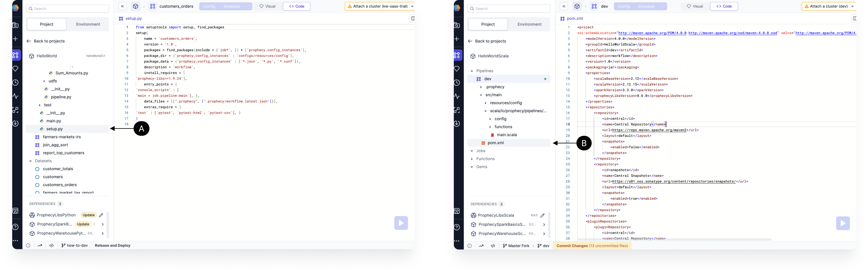Open the help question icon in left window sidebar
Viewport: 868px width, 274px height.
click(16, 227)
